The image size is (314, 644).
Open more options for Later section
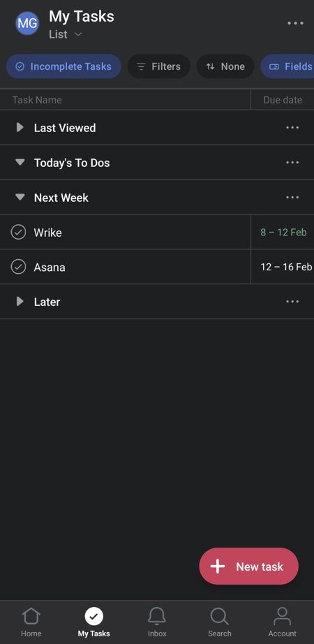click(292, 302)
